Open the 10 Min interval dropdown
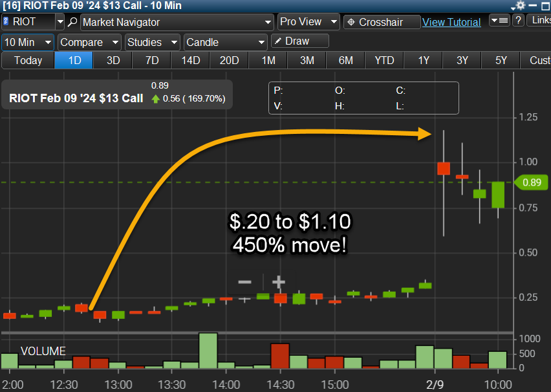The image size is (551, 392). 28,43
